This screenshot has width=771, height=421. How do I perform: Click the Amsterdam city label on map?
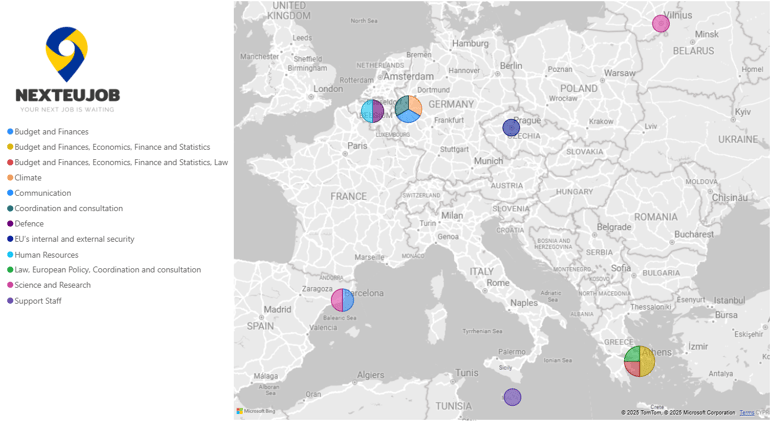pos(409,77)
